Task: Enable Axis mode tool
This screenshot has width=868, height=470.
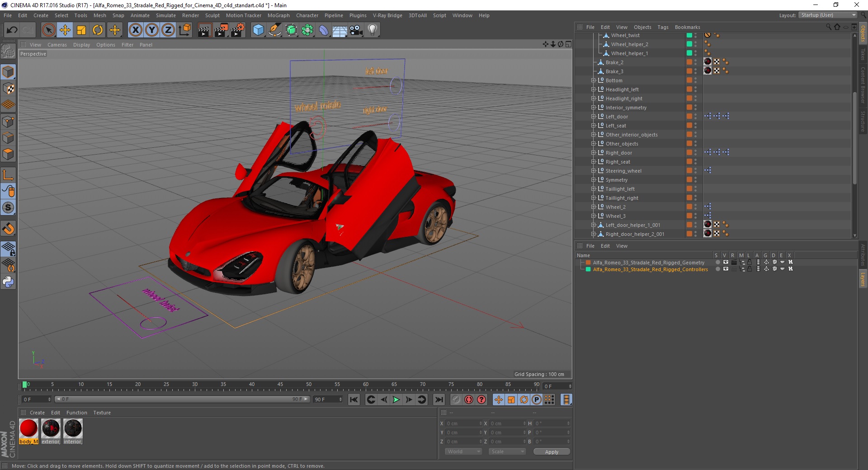Action: 8,175
